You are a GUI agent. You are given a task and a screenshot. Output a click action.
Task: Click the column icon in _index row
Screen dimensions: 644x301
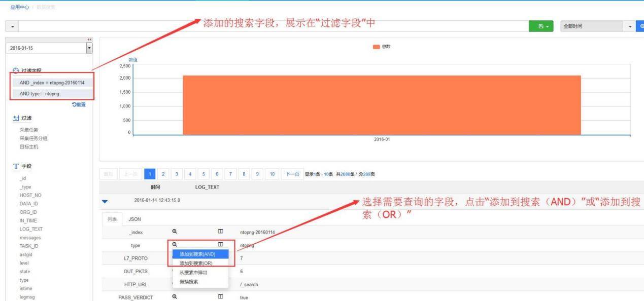pyautogui.click(x=220, y=232)
